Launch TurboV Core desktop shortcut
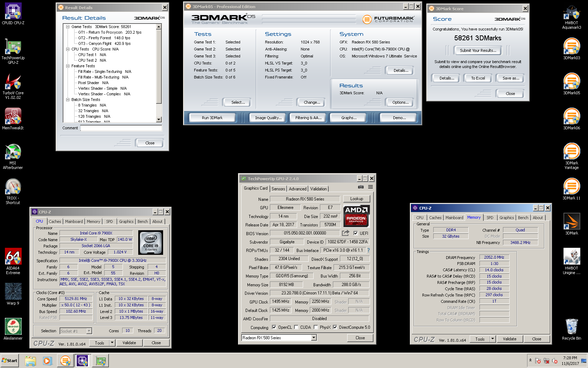Image resolution: width=588 pixels, height=368 pixels. coord(13,86)
